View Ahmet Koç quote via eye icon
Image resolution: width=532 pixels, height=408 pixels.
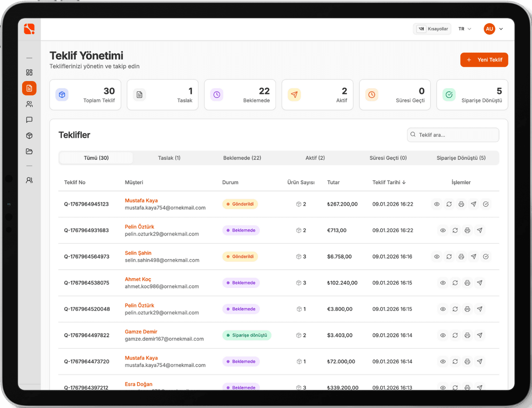coord(443,283)
